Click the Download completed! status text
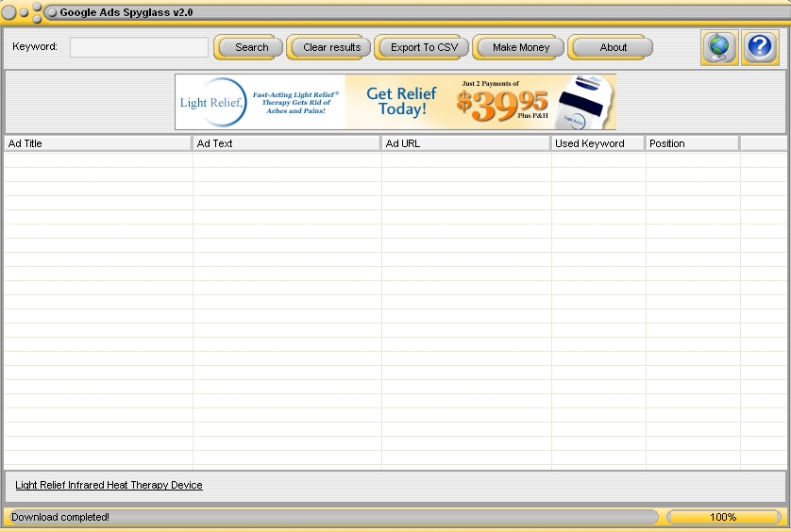 60,517
